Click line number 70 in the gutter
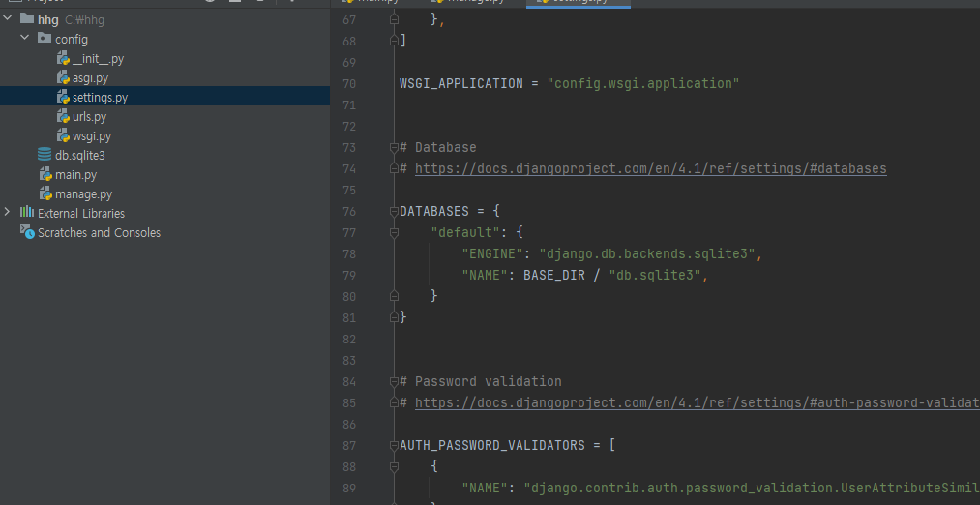 [348, 84]
